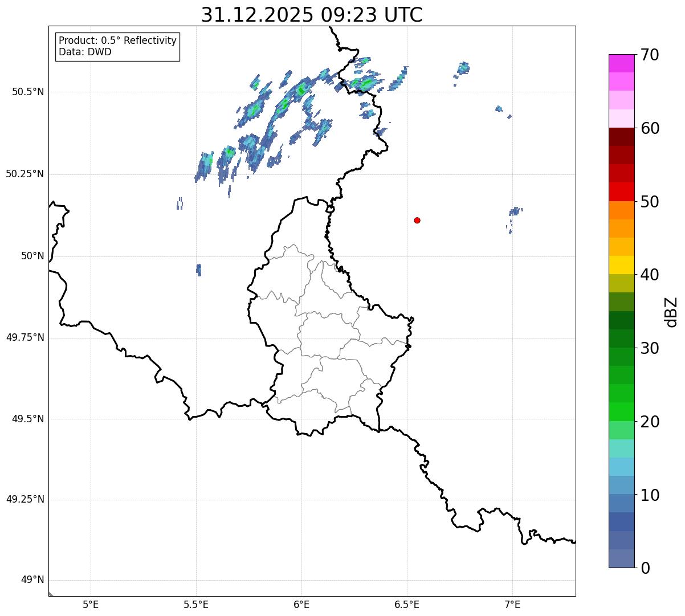This screenshot has width=685, height=616.
Task: Click the '6.5°E' longitude label
Action: (407, 604)
